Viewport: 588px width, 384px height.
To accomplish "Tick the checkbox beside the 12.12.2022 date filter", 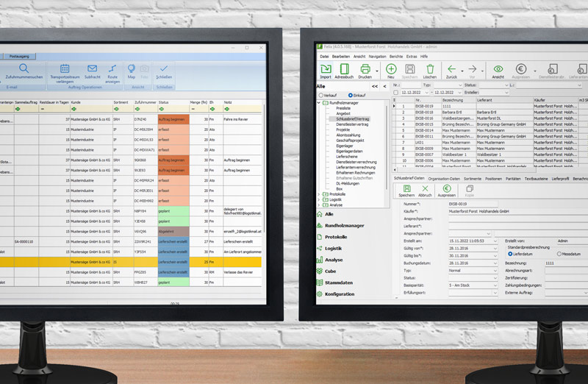I will click(x=395, y=92).
